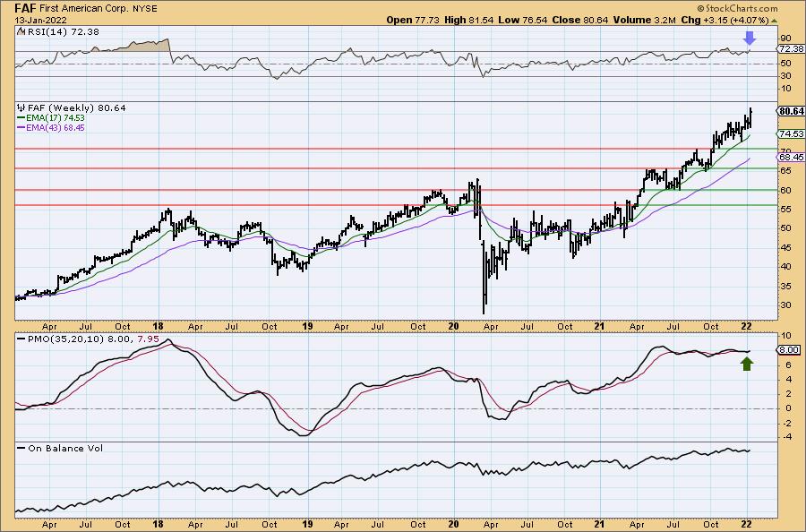Open the StockCharts.com copyright link
The height and width of the screenshot is (532, 806).
[x=737, y=8]
